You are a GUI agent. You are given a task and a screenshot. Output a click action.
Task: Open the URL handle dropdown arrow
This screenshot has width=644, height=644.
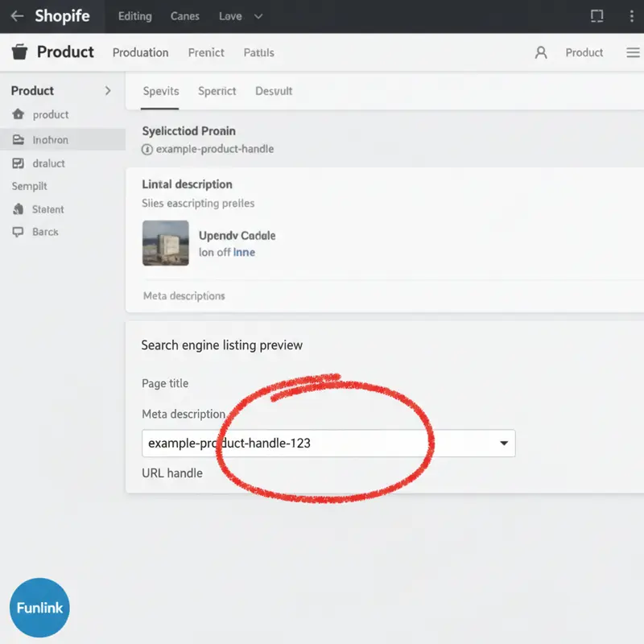504,444
